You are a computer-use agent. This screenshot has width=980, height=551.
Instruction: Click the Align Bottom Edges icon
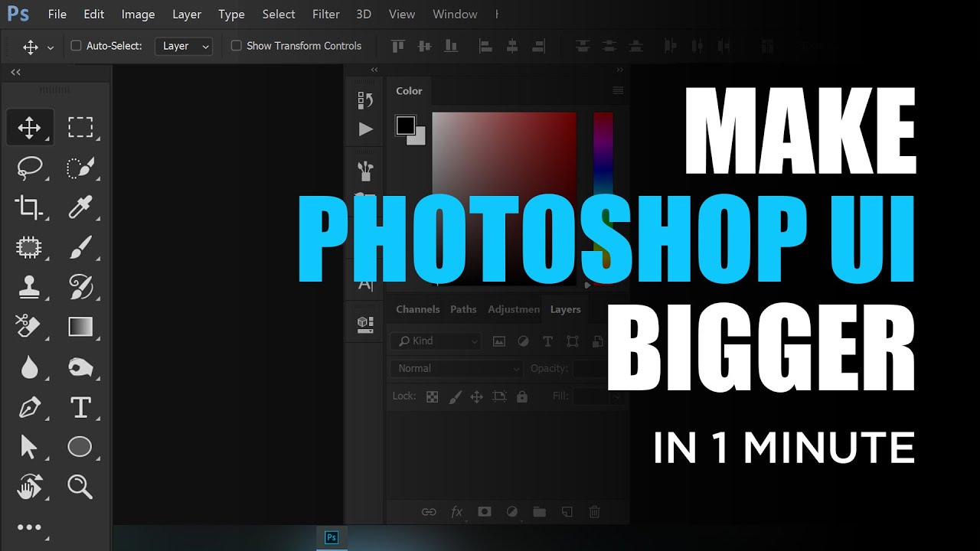[451, 46]
